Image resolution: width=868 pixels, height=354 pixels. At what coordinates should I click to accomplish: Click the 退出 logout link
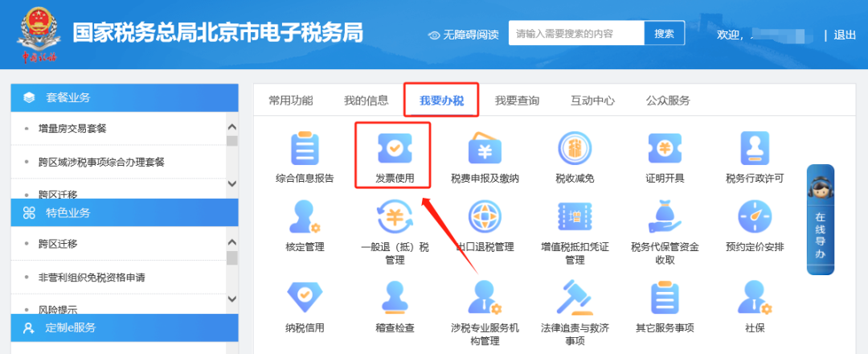click(845, 35)
